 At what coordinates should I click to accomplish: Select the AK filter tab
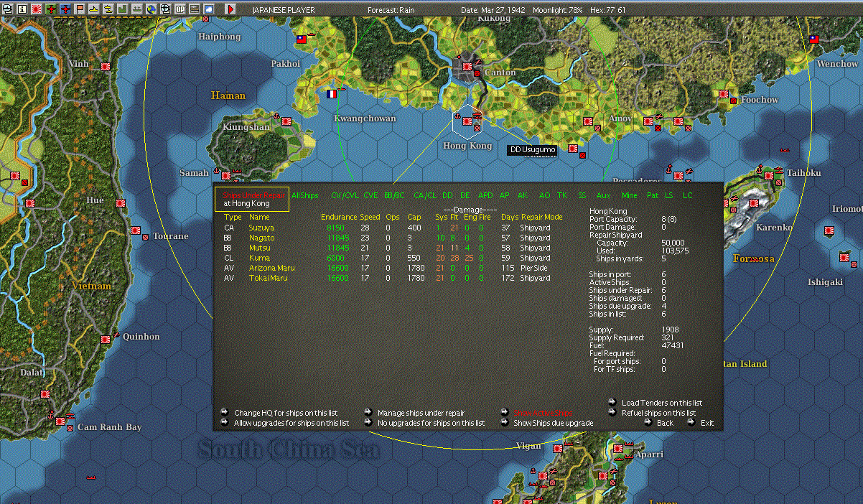click(523, 195)
